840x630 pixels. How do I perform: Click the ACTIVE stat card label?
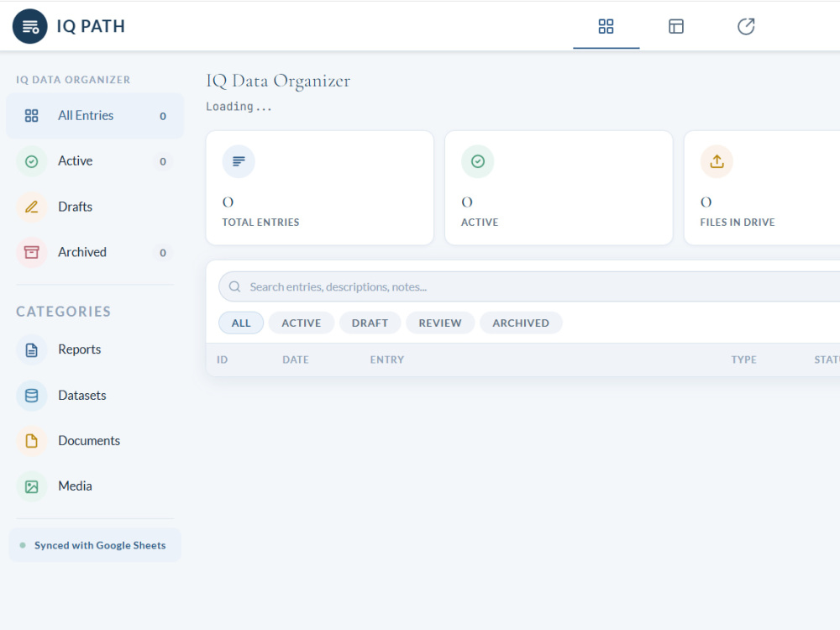[x=480, y=223]
